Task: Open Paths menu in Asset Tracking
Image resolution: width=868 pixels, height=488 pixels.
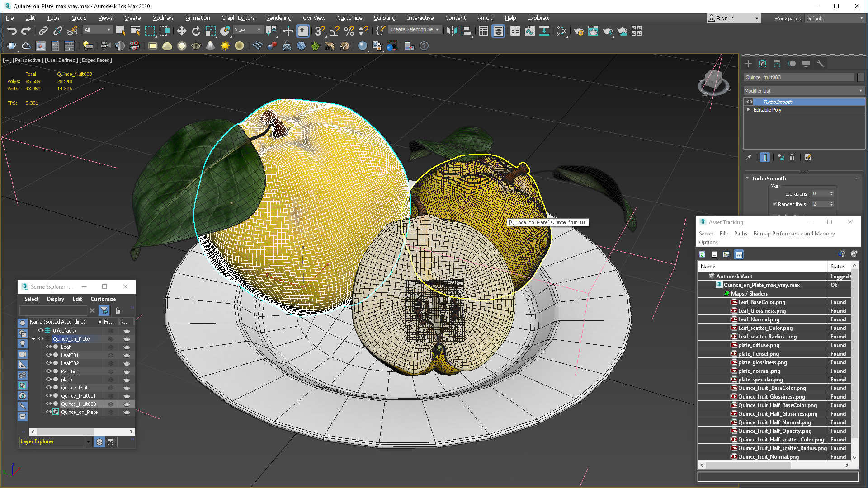Action: click(740, 234)
